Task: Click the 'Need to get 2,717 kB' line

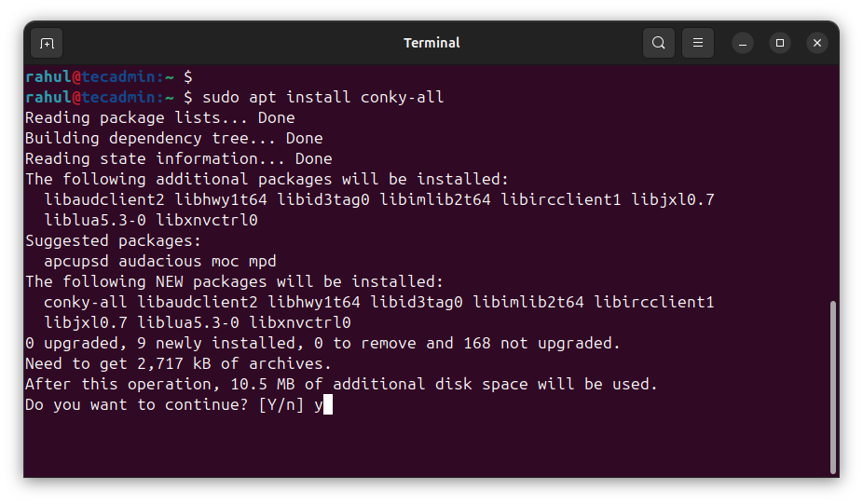Action: [x=178, y=363]
